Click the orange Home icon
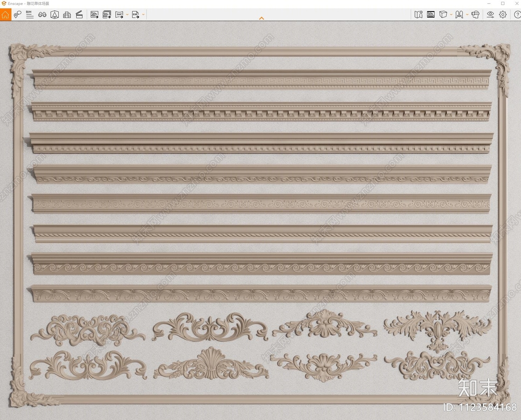The height and width of the screenshot is (420, 521). coord(6,15)
